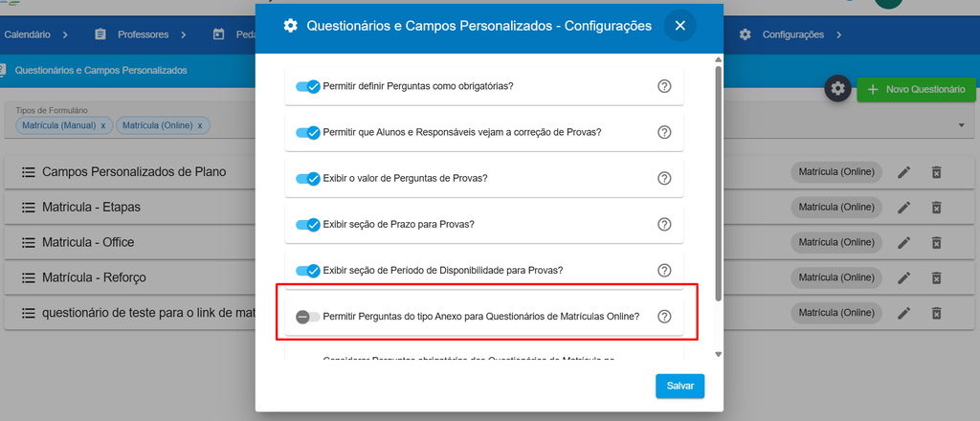
Task: Expand the Tipos de Formulário dropdown arrow
Action: (961, 125)
